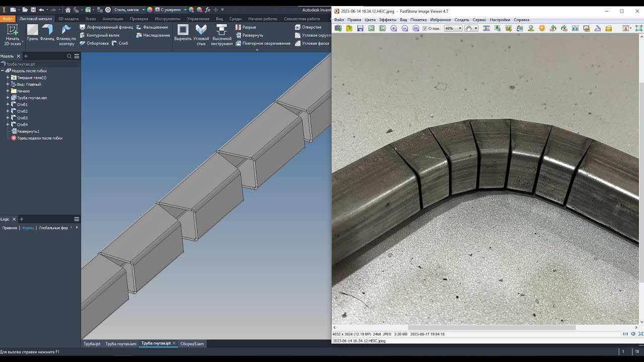
Task: Open the Угловой стык tool
Action: tap(201, 35)
